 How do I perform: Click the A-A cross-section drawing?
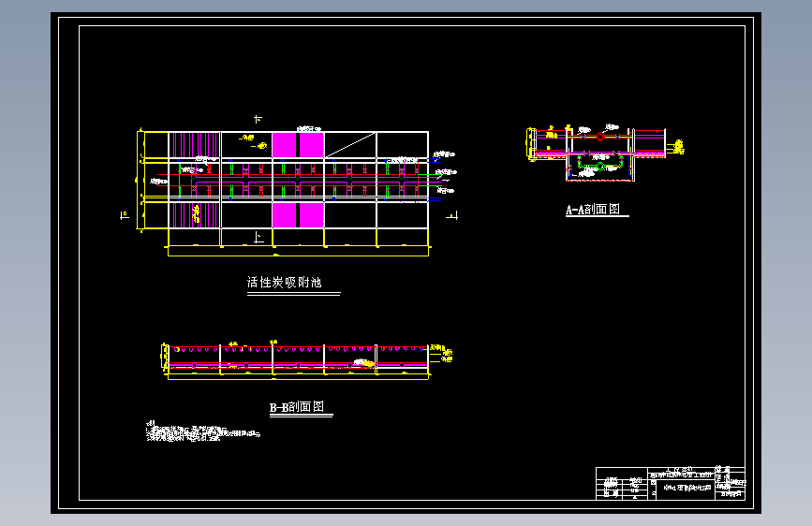tap(605, 153)
